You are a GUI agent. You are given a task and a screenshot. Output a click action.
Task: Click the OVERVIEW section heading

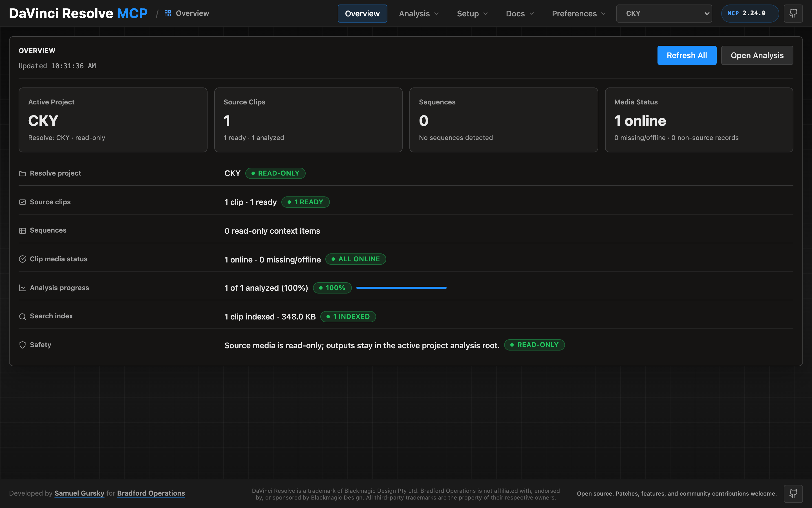[x=37, y=51]
